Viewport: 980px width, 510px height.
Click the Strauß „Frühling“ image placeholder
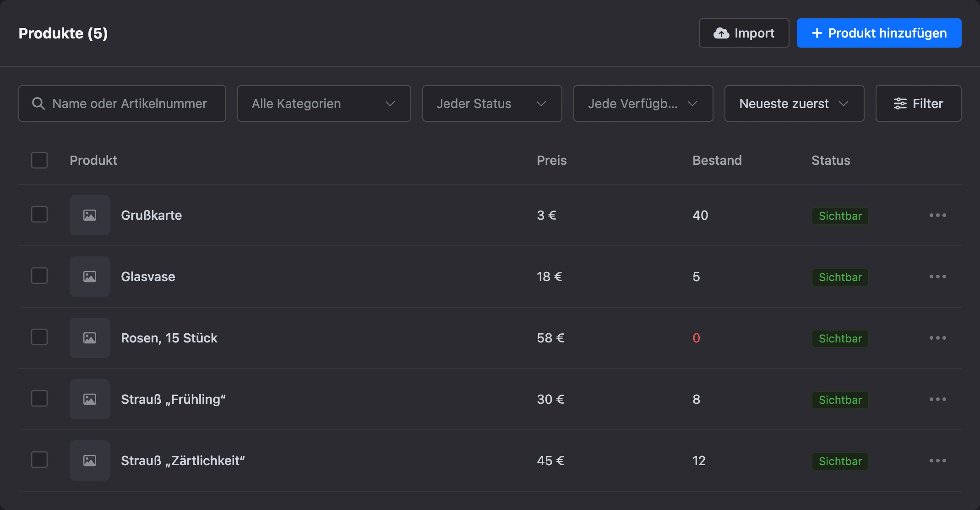pyautogui.click(x=90, y=399)
